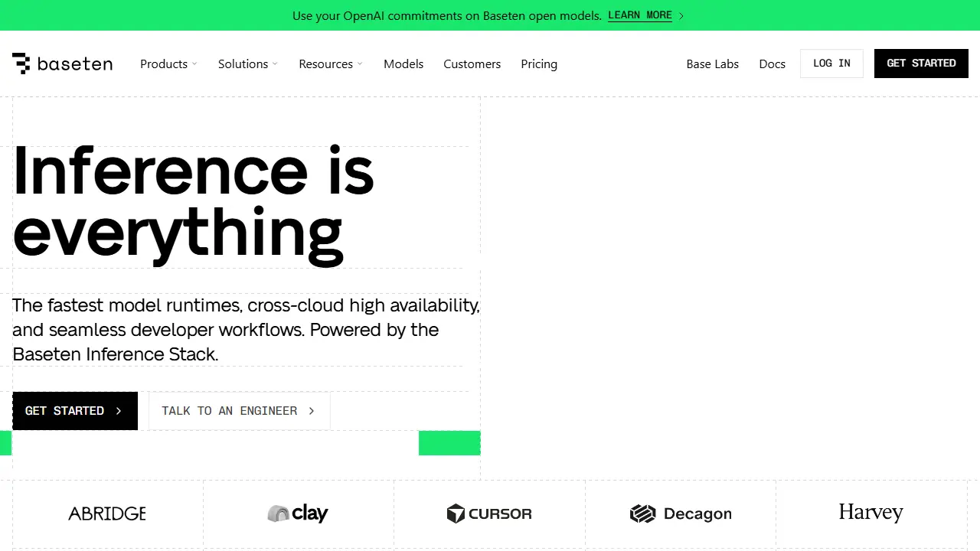Click the Cursor cube logo

[456, 514]
